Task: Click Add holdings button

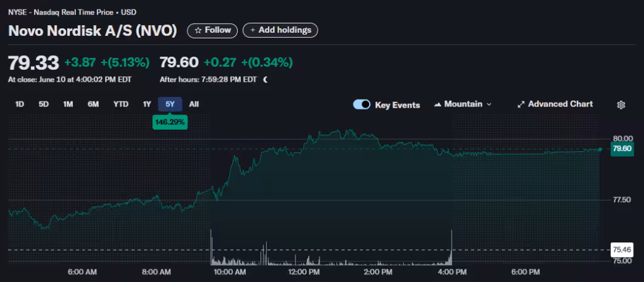Action: 280,30
